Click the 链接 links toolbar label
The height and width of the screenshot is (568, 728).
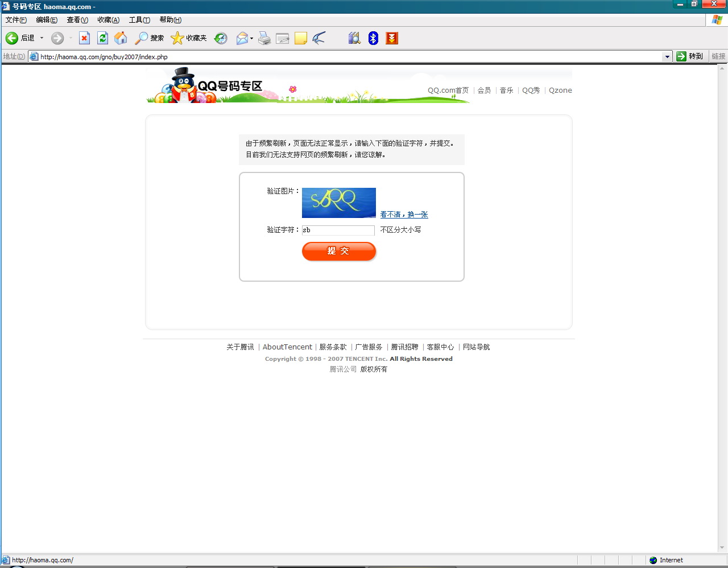click(x=718, y=56)
